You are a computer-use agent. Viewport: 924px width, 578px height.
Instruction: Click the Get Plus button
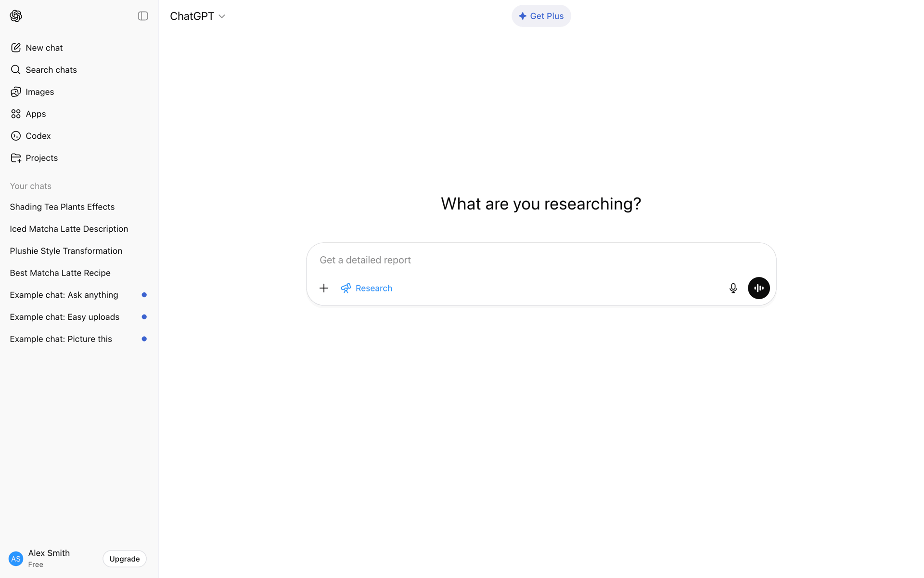pyautogui.click(x=541, y=16)
